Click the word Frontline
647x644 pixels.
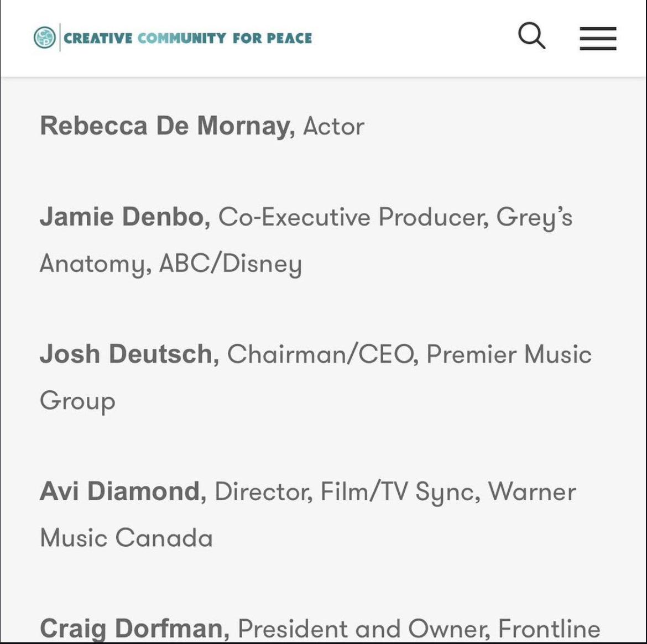[x=549, y=629]
